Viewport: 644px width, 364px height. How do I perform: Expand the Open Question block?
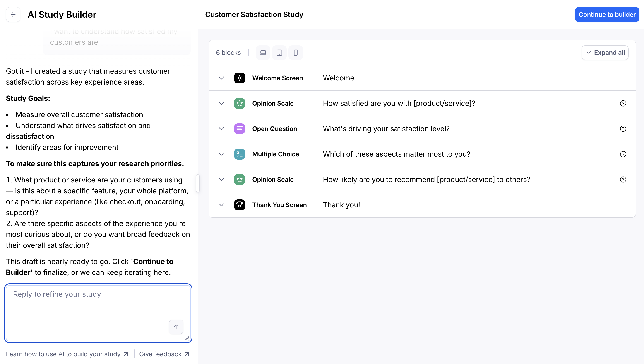pos(221,129)
